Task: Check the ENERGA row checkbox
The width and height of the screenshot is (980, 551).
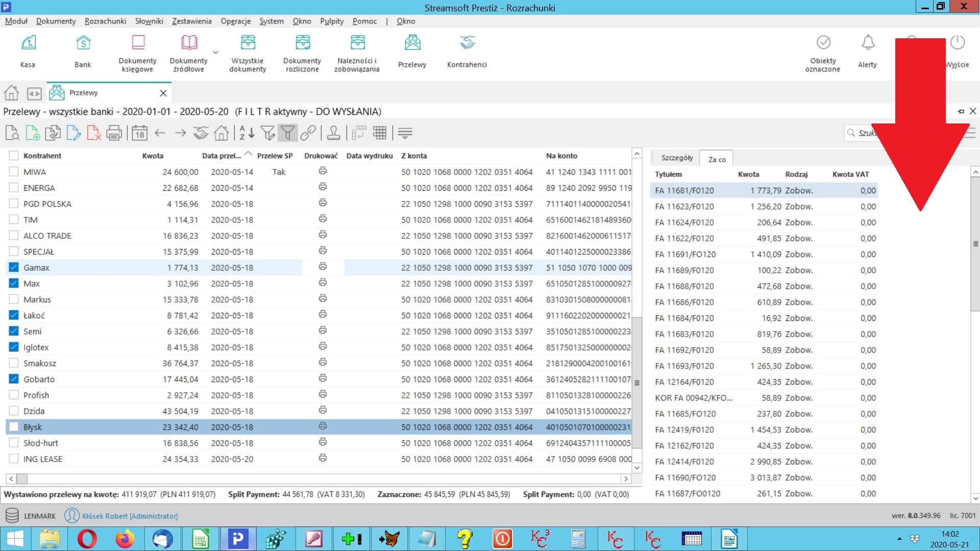Action: pyautogui.click(x=14, y=188)
